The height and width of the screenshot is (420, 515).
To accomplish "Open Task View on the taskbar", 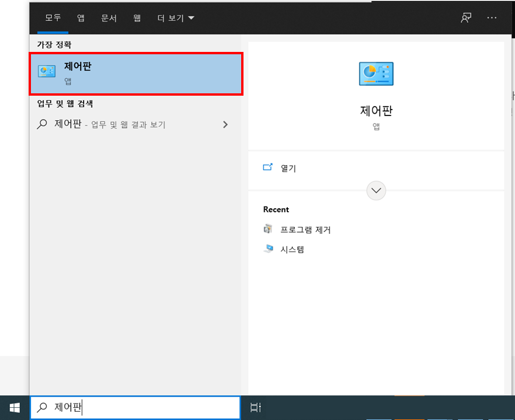I will click(256, 408).
